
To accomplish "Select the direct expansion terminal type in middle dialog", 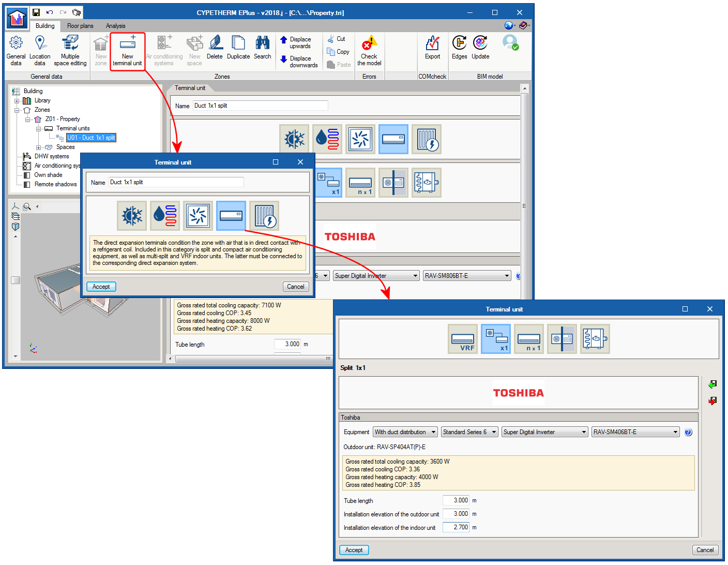I will click(x=231, y=216).
